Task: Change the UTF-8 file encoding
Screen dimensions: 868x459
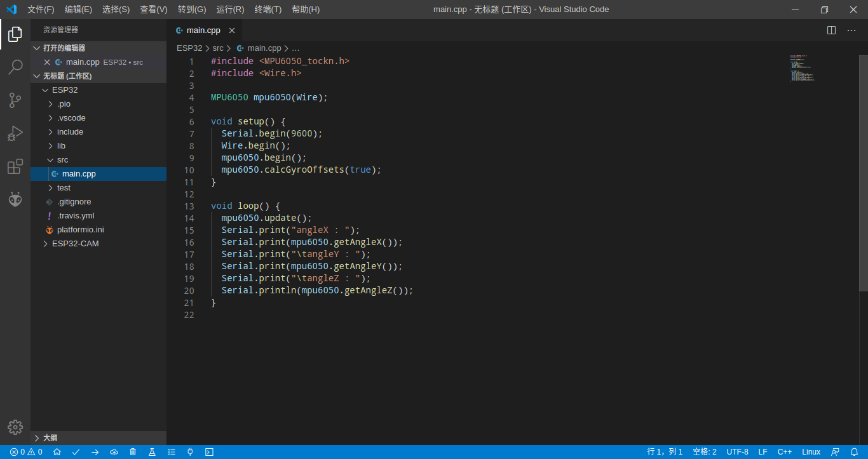Action: (x=738, y=452)
